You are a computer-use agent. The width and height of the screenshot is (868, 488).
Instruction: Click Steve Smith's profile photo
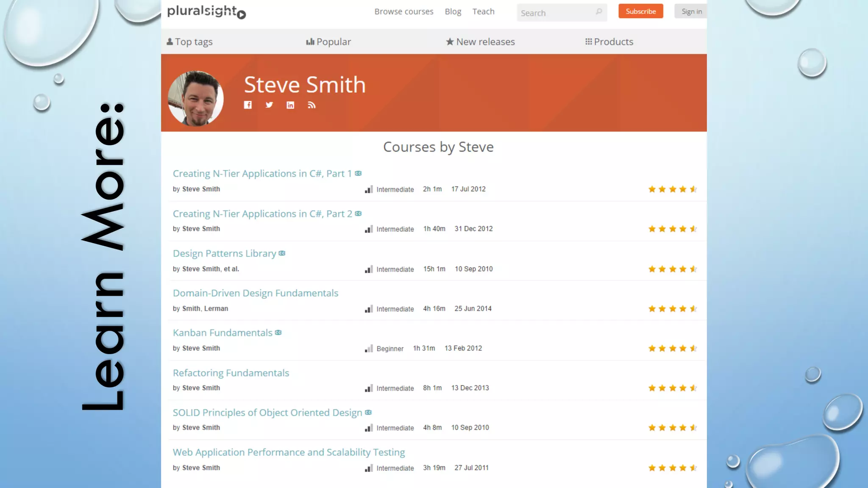coord(196,98)
